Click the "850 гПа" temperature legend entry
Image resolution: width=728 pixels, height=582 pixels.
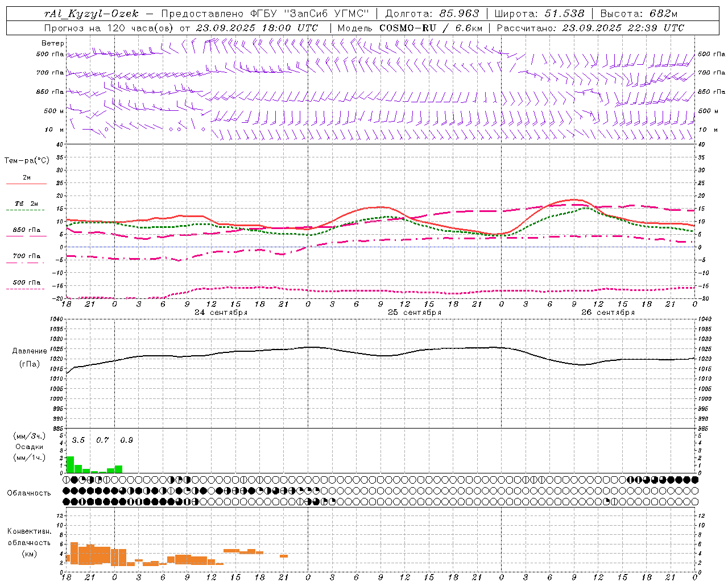coord(26,230)
